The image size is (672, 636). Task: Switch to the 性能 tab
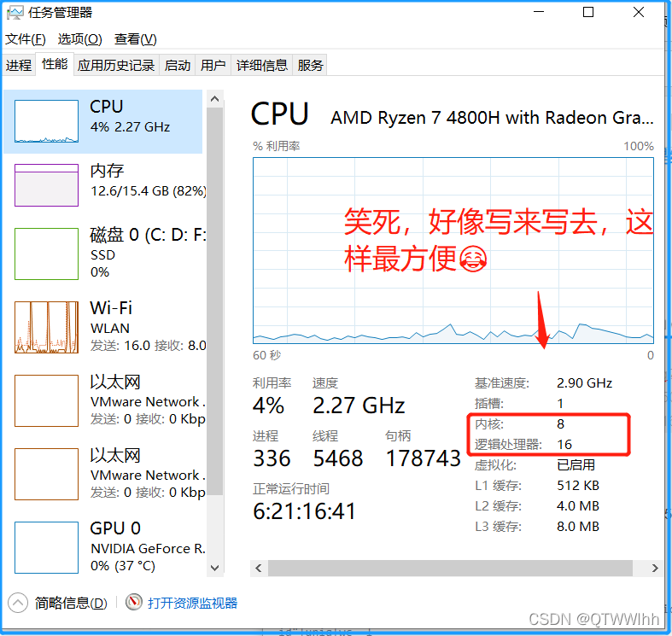tap(55, 64)
